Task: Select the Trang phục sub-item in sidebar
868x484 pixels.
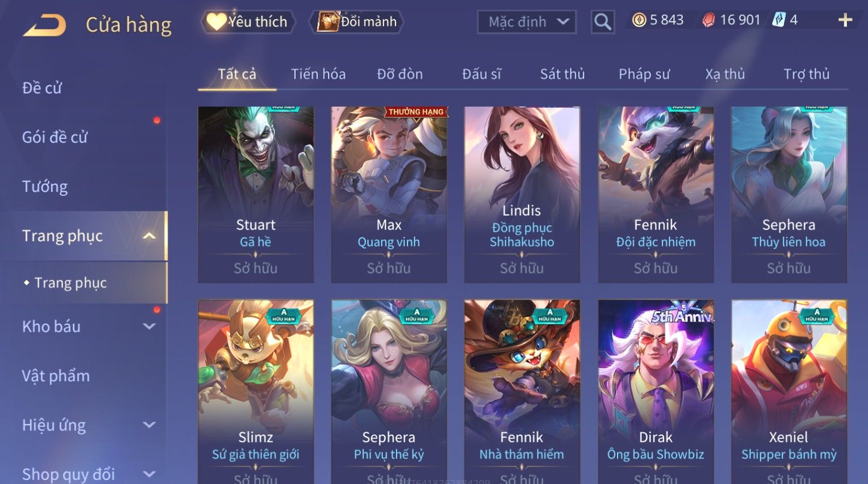Action: coord(70,283)
